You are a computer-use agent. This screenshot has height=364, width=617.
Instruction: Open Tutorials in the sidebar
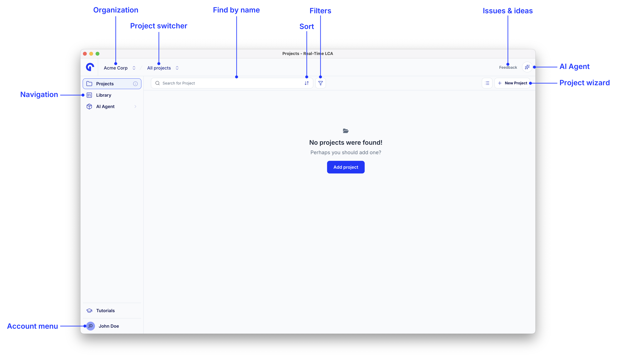112,311
